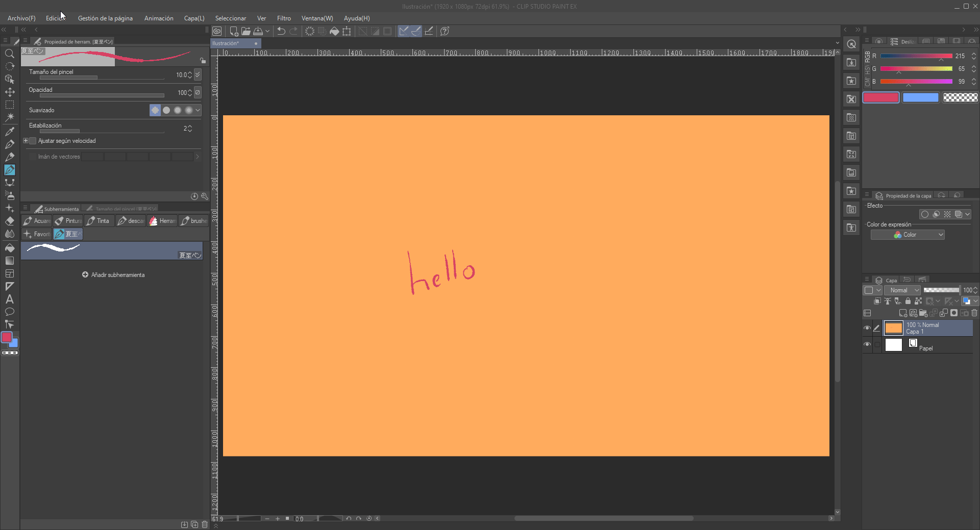Delete the selected layer using the trash icon

[x=974, y=313]
